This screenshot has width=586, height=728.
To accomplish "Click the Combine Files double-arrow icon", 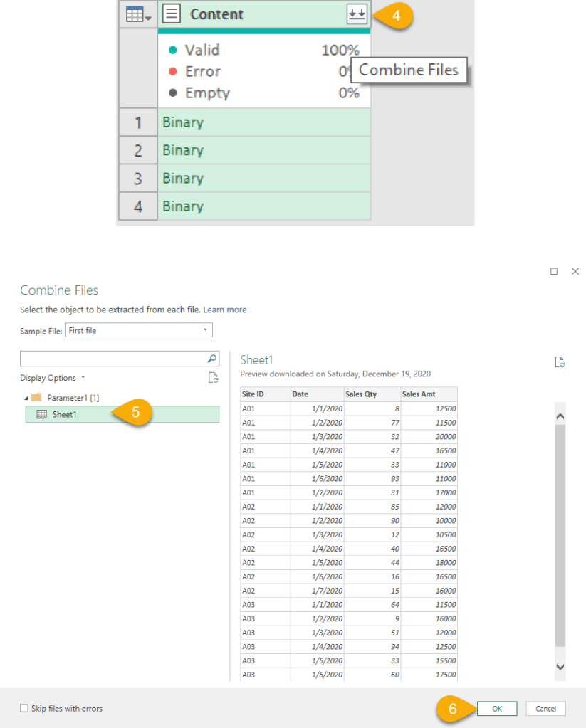I will [x=357, y=14].
